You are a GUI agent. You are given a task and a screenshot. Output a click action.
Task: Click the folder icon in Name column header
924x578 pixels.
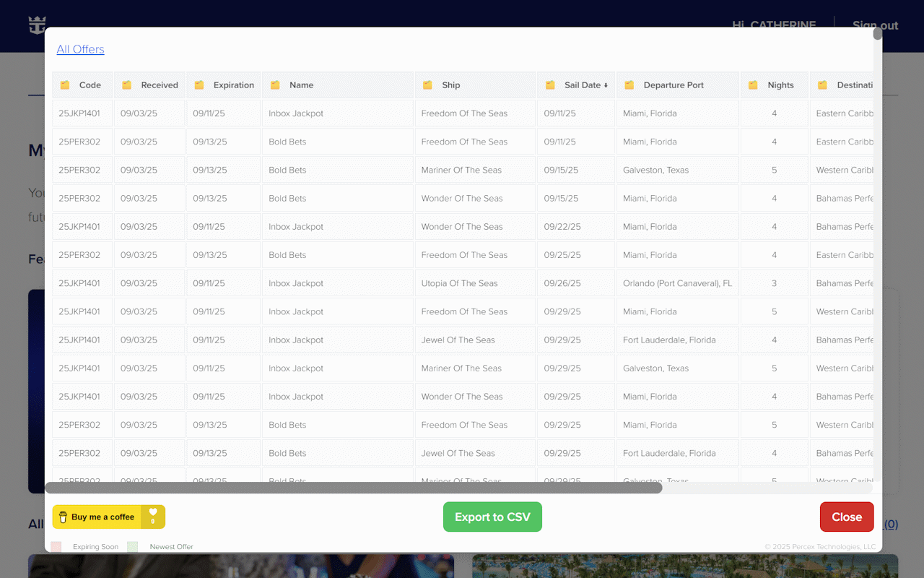[275, 85]
